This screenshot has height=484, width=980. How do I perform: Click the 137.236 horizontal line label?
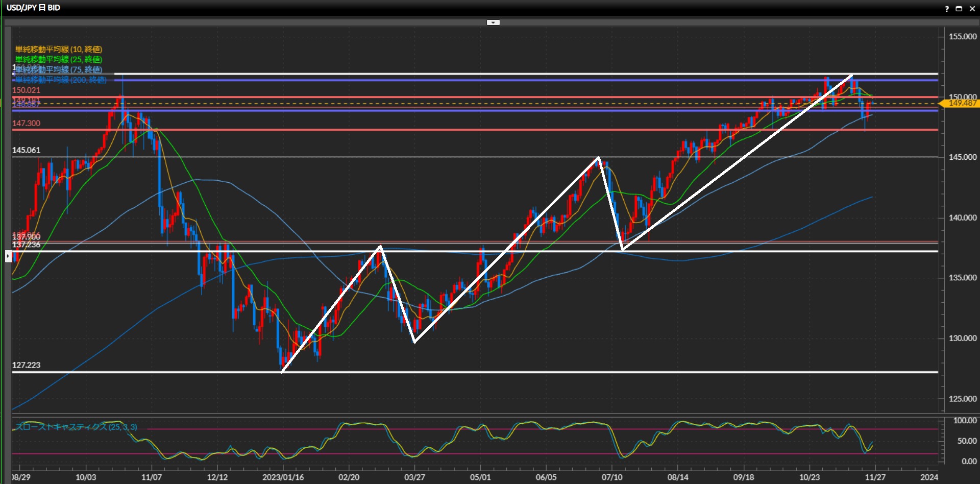(x=26, y=245)
